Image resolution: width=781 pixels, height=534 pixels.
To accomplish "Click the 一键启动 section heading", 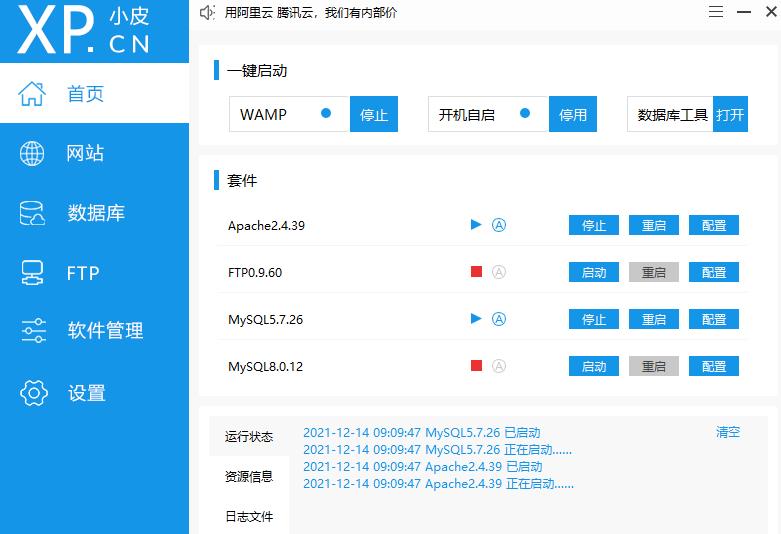I will point(257,71).
